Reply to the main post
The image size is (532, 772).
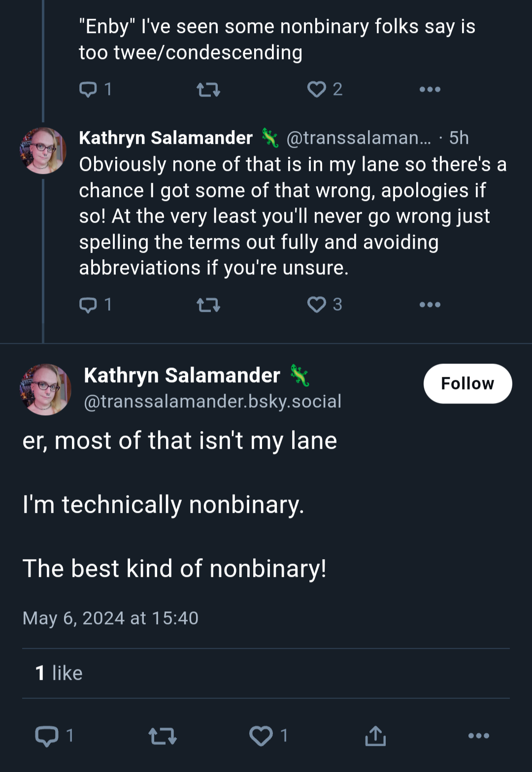pyautogui.click(x=54, y=736)
